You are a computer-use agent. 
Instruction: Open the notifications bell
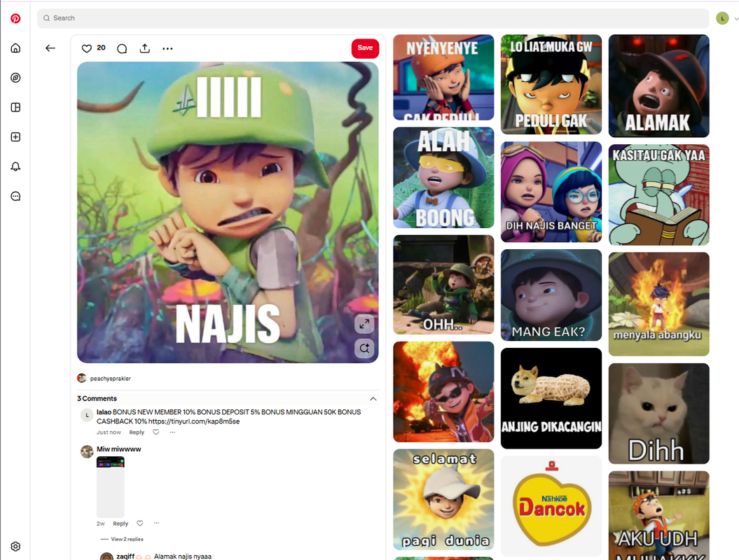(x=15, y=167)
